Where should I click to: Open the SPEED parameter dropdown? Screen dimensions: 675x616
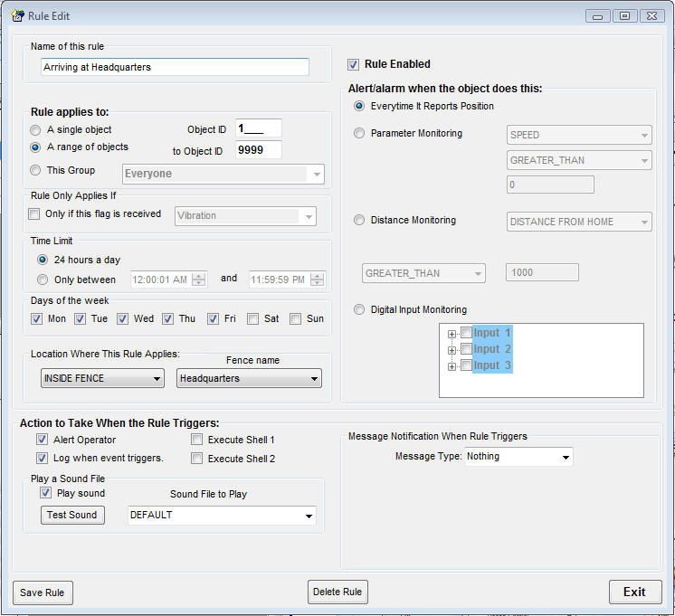pyautogui.click(x=579, y=135)
